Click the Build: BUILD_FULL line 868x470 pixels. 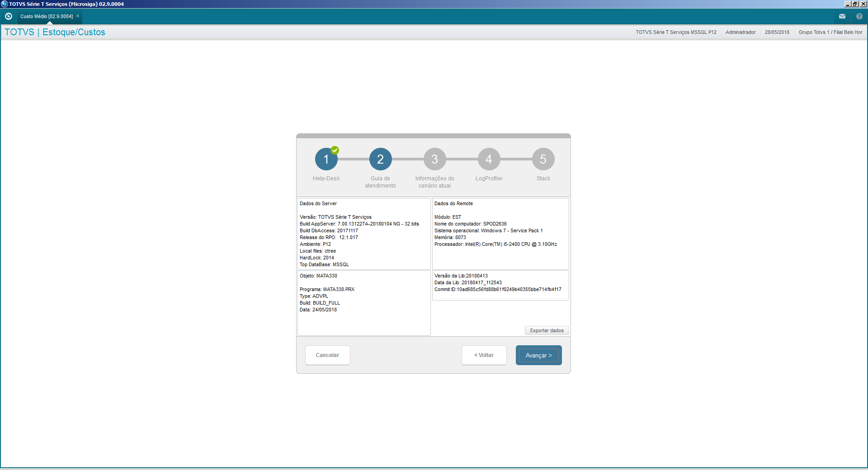(x=320, y=303)
